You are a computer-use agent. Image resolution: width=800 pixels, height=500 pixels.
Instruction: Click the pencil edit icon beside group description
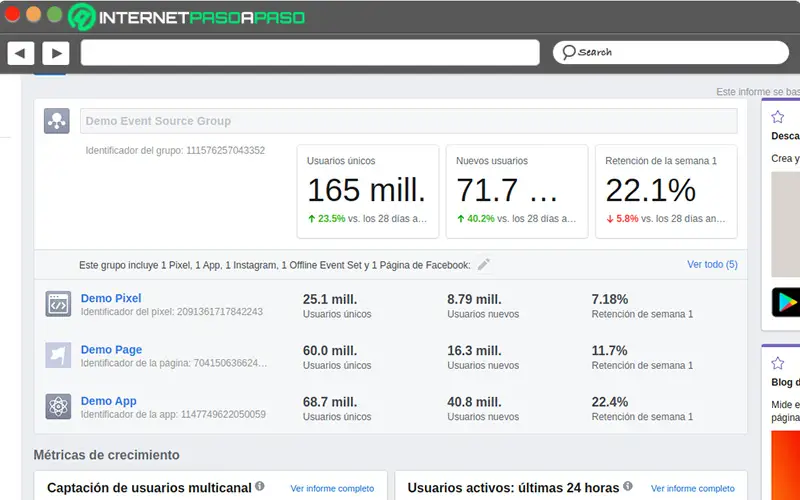click(x=484, y=265)
